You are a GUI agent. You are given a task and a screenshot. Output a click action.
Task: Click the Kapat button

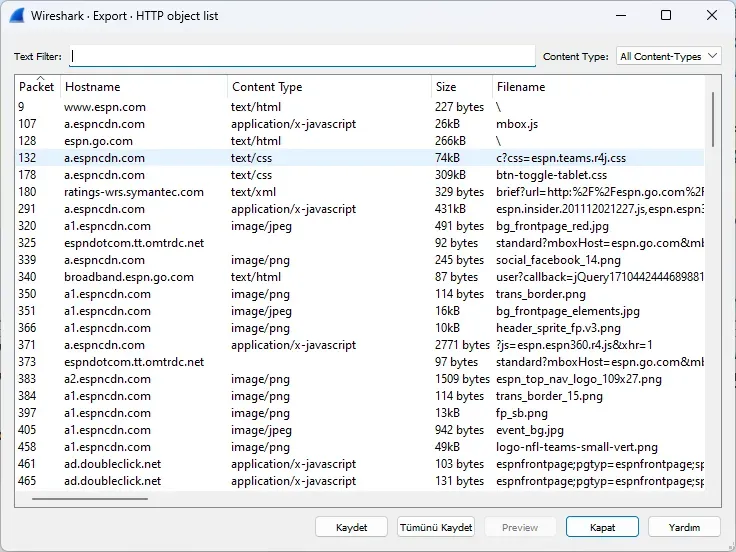click(602, 527)
